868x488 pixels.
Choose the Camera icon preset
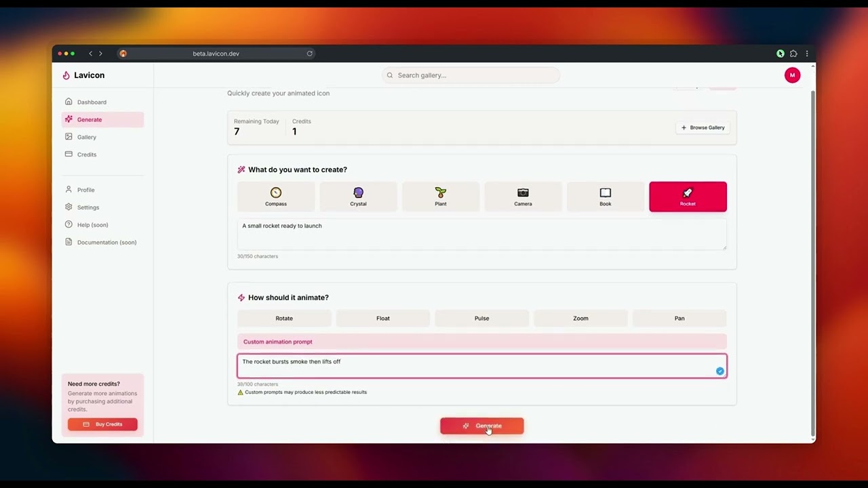[x=523, y=197]
